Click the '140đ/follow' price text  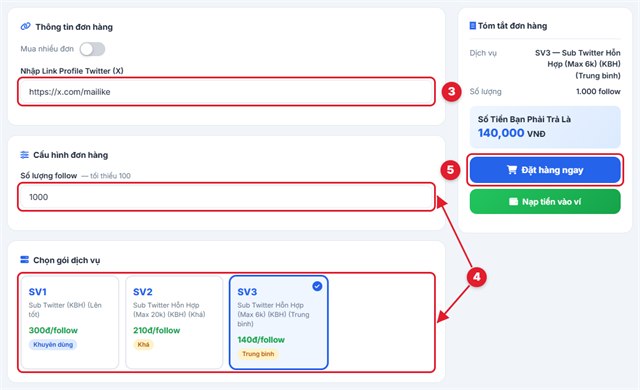point(261,340)
